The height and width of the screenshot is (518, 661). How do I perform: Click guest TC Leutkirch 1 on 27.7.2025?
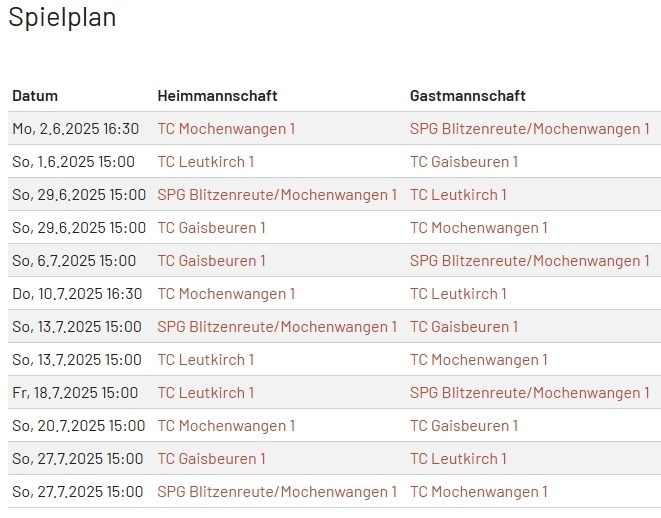458,458
